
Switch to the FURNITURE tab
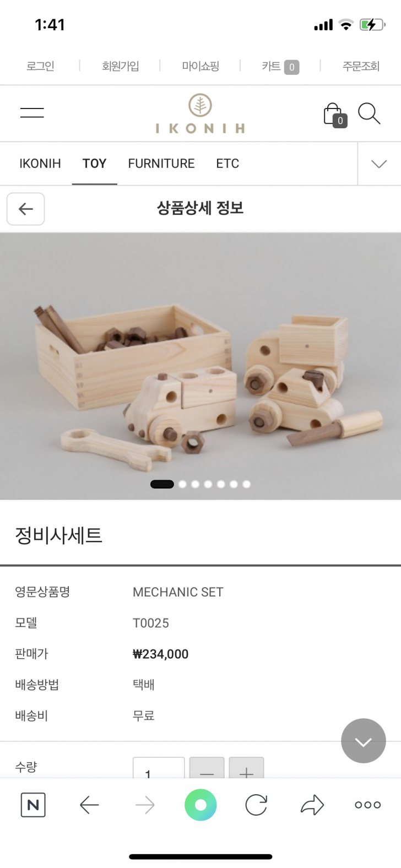pyautogui.click(x=161, y=164)
